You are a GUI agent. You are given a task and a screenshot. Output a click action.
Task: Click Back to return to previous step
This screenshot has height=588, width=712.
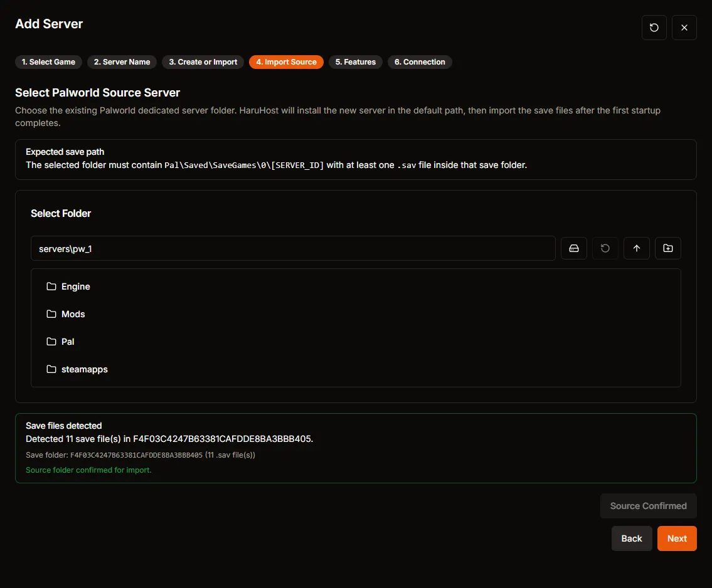pos(632,538)
